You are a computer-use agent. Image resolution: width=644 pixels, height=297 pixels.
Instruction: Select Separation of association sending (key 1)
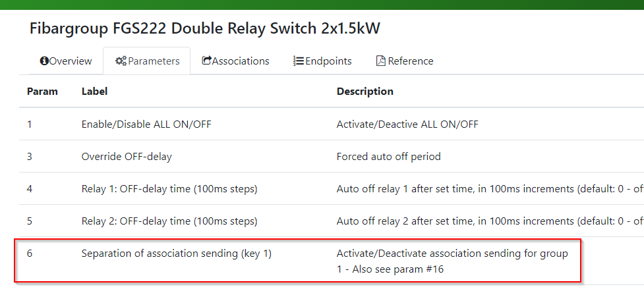pyautogui.click(x=177, y=254)
